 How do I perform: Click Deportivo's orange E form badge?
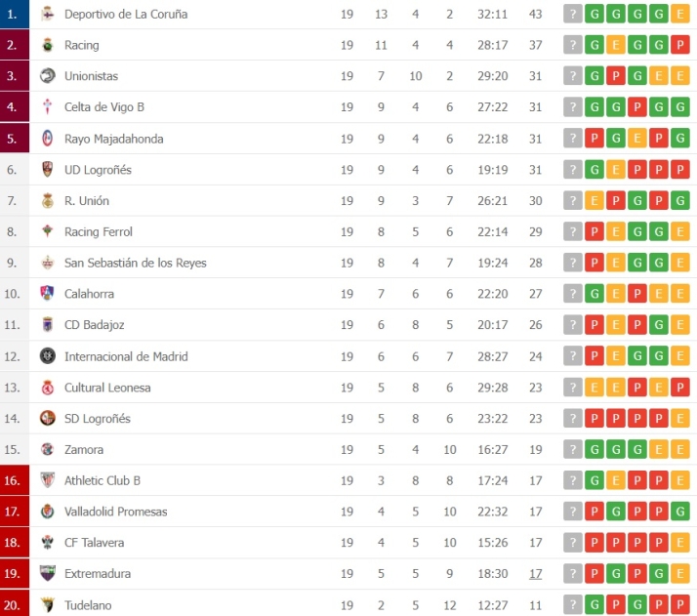[680, 15]
